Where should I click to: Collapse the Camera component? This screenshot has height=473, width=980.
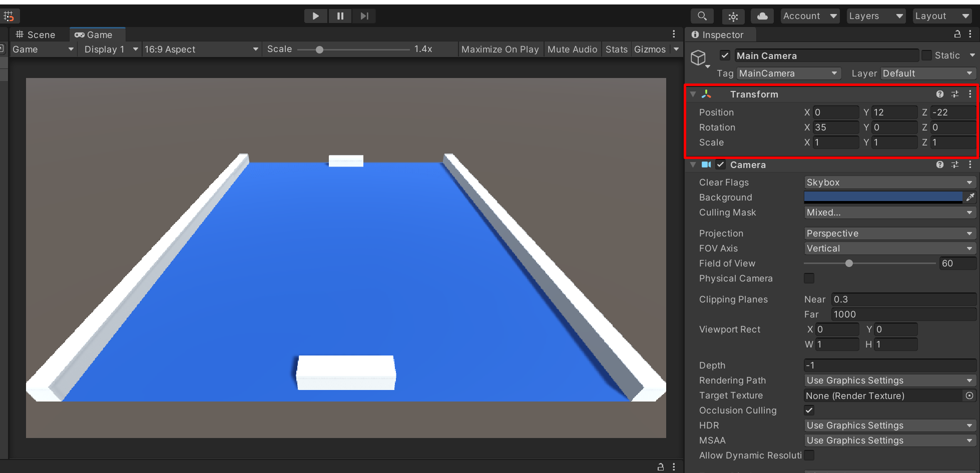[693, 164]
